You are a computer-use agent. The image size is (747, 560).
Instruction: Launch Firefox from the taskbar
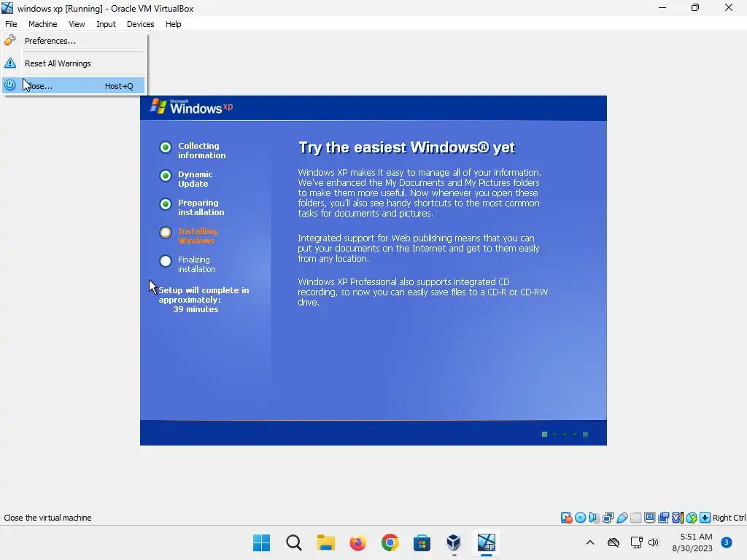coord(357,542)
